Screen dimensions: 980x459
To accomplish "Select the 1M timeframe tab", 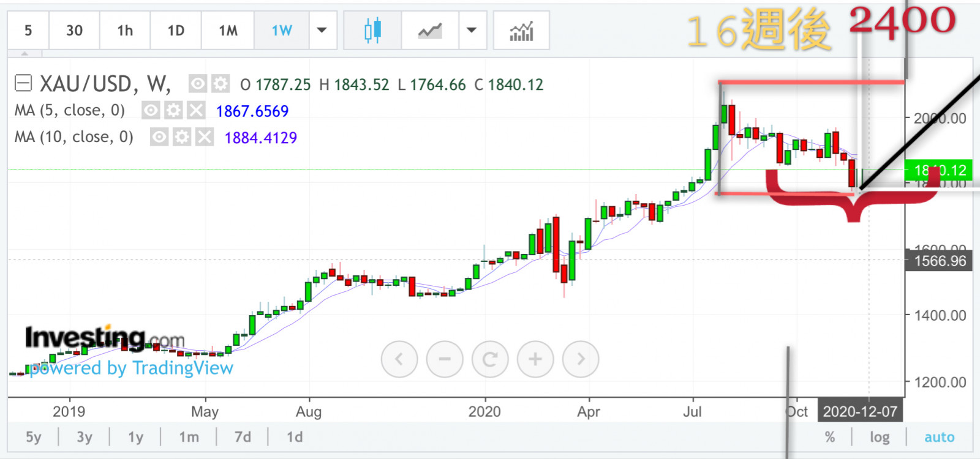I will pyautogui.click(x=228, y=31).
